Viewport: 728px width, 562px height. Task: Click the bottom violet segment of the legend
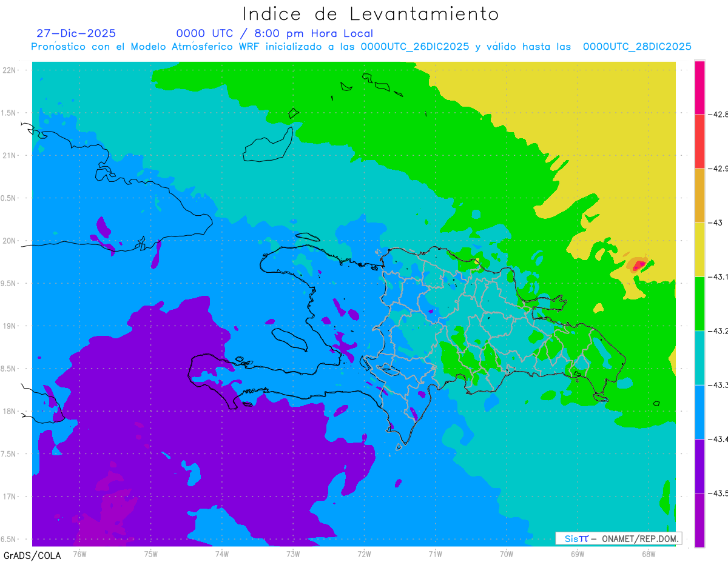[699, 520]
